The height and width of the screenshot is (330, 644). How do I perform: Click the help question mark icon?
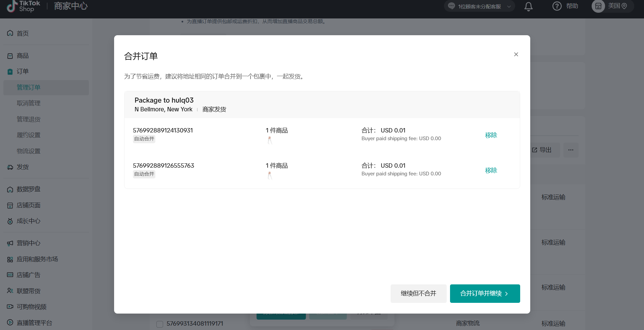557,6
